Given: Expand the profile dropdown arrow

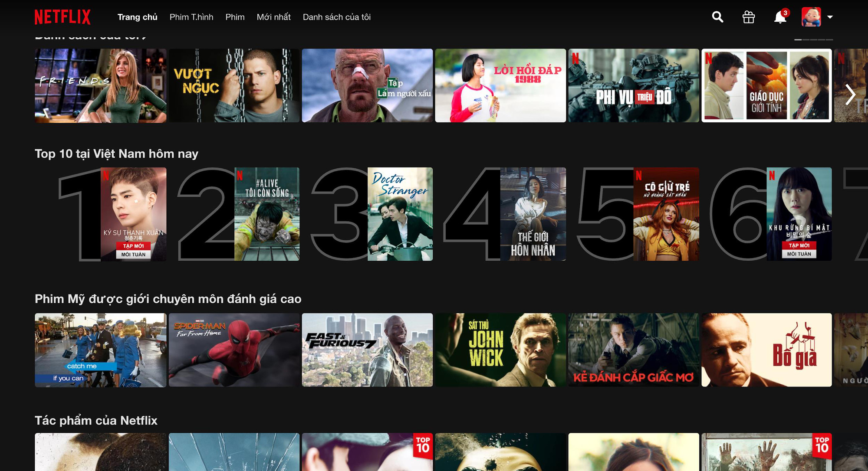Looking at the screenshot, I should pyautogui.click(x=830, y=17).
